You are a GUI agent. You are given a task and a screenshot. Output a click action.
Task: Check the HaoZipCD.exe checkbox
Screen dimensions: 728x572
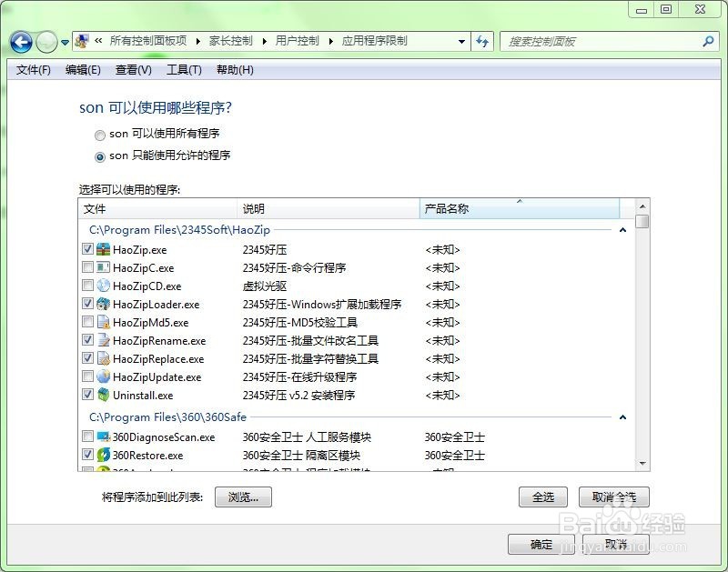(87, 286)
